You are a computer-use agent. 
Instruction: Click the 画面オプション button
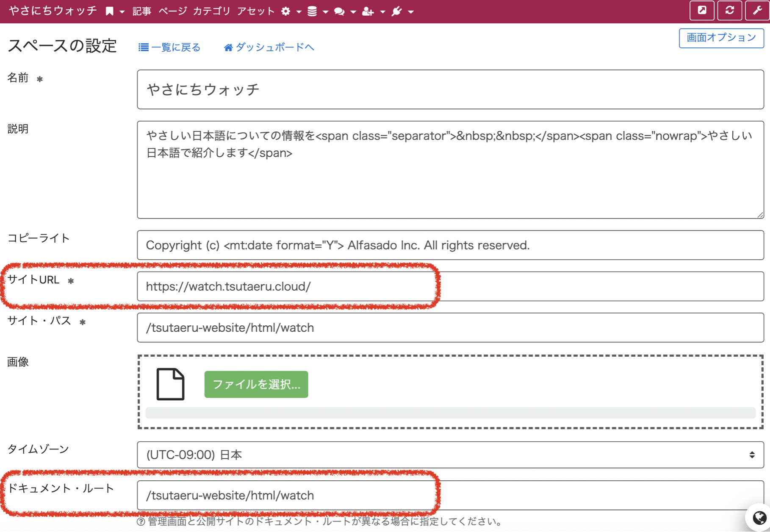721,37
